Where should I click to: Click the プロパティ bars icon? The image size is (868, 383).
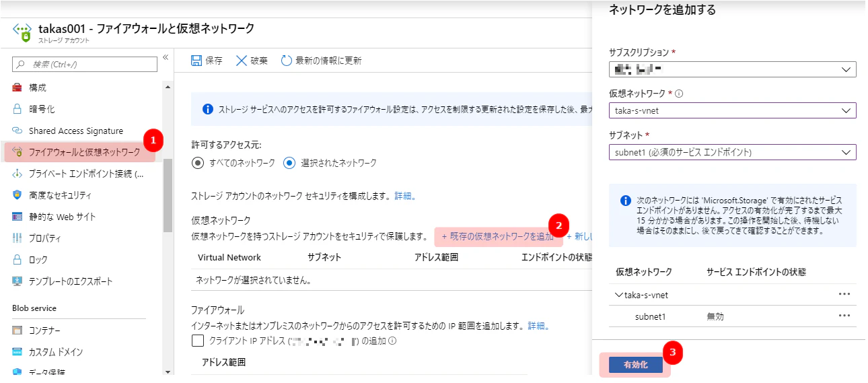17,238
